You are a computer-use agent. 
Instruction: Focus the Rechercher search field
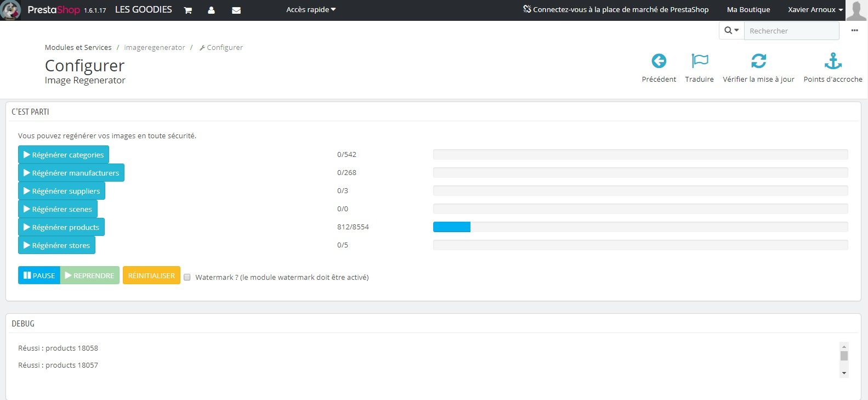(x=791, y=31)
